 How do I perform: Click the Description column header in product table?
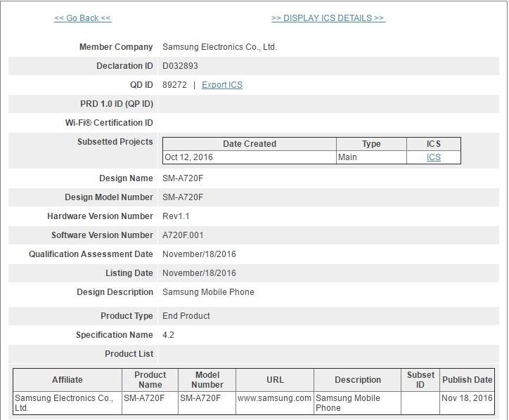(x=357, y=380)
